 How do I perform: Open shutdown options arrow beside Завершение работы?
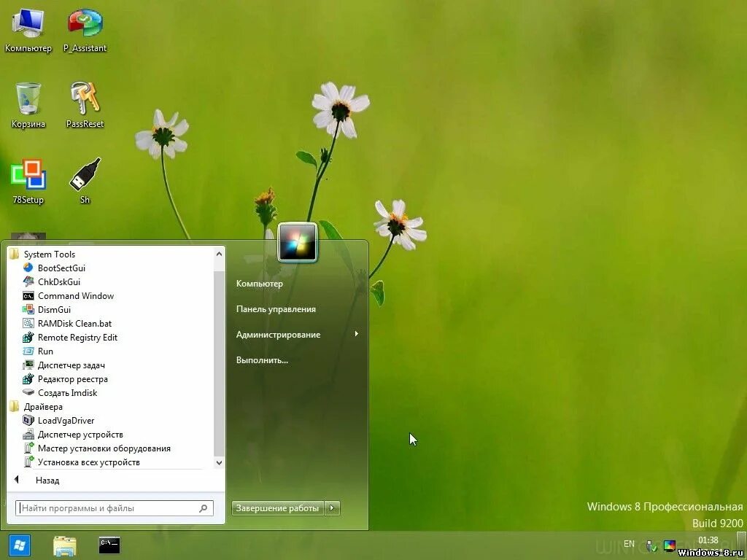point(333,508)
